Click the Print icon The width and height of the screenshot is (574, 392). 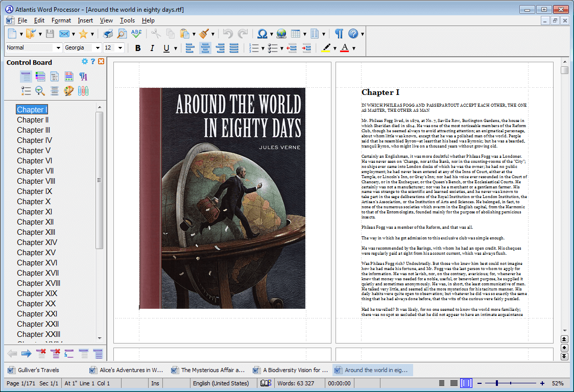pos(108,34)
